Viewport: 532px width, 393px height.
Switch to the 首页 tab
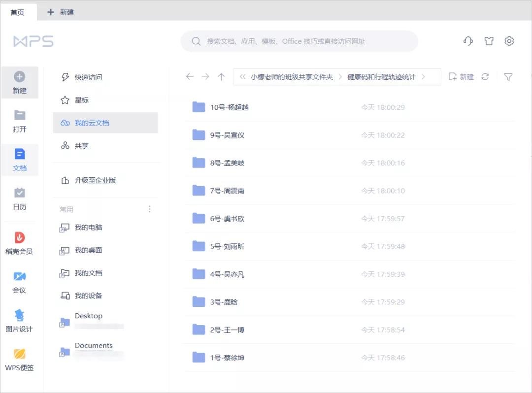18,12
